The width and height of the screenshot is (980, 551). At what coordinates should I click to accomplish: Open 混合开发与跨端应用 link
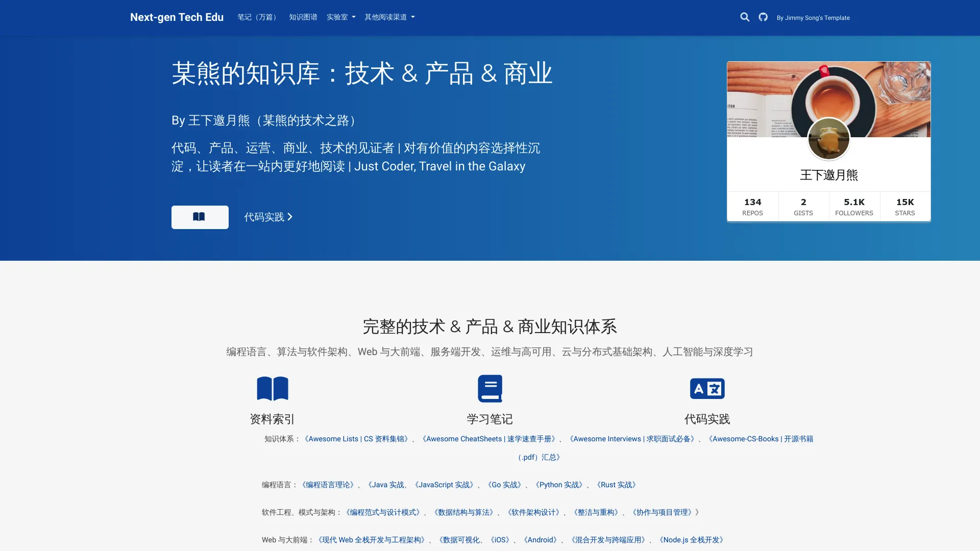(x=608, y=540)
